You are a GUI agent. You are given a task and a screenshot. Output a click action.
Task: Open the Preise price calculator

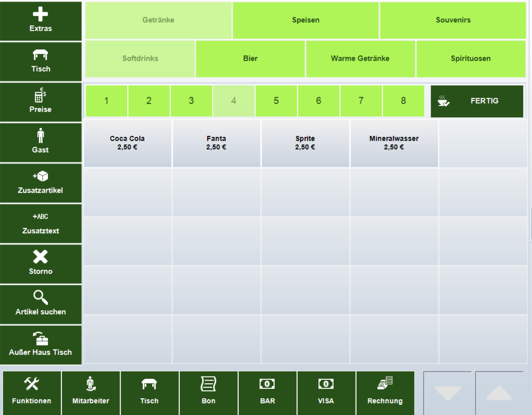[41, 102]
